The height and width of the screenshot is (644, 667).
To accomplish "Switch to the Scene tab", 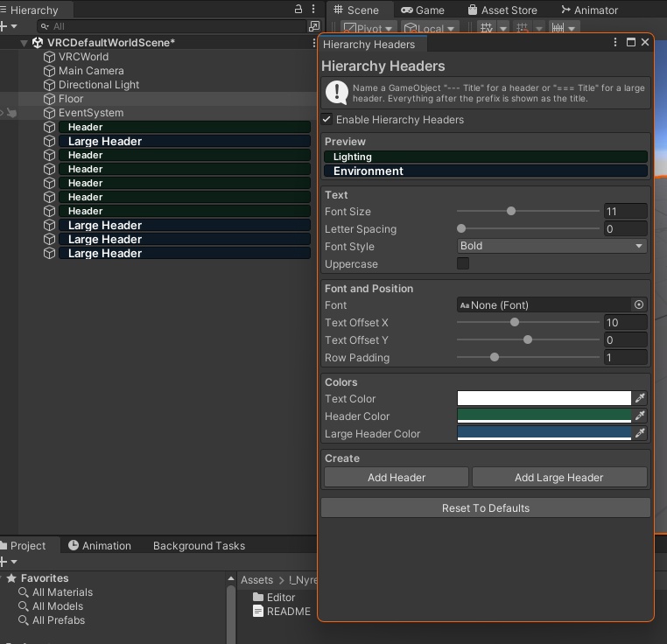I will [356, 10].
